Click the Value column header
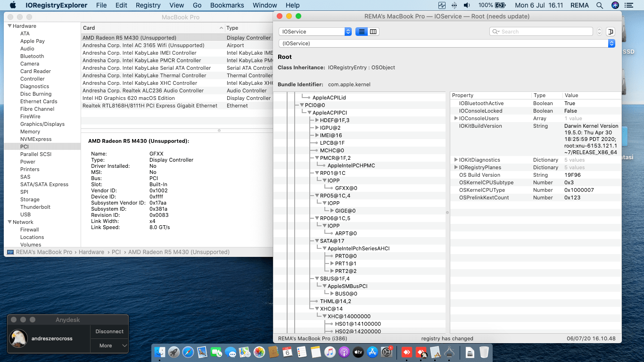 pos(592,95)
